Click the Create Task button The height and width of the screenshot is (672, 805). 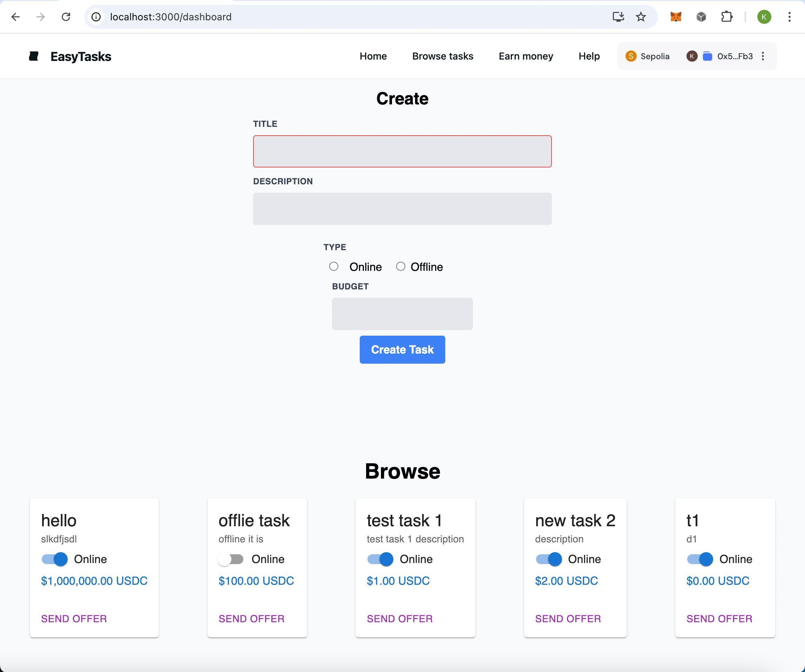402,349
